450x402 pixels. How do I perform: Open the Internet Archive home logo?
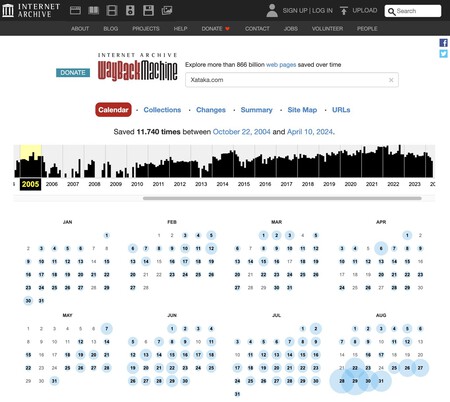click(31, 10)
